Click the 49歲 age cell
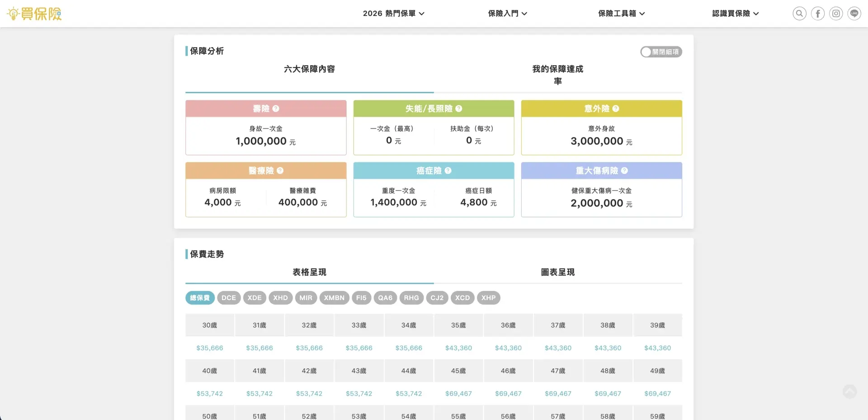Viewport: 868px width, 420px height. pos(657,371)
